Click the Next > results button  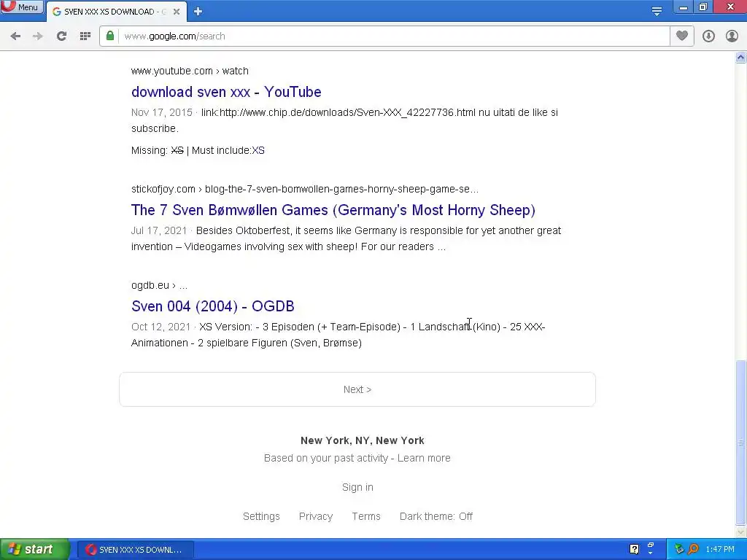click(x=357, y=389)
